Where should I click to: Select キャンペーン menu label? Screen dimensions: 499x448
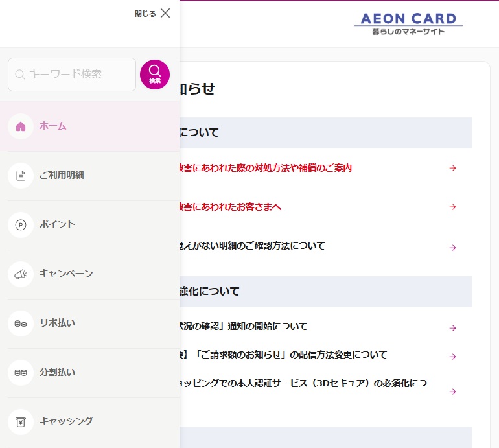click(x=66, y=274)
